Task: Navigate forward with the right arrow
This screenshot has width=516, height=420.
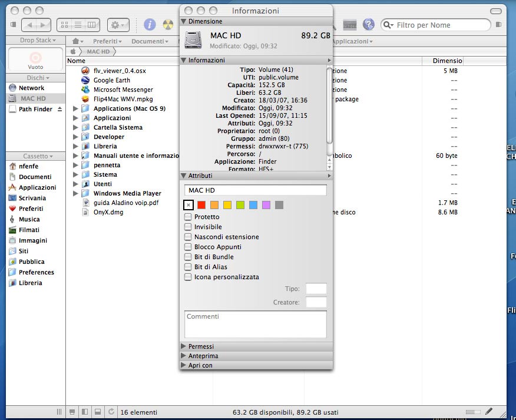Action: pos(44,25)
